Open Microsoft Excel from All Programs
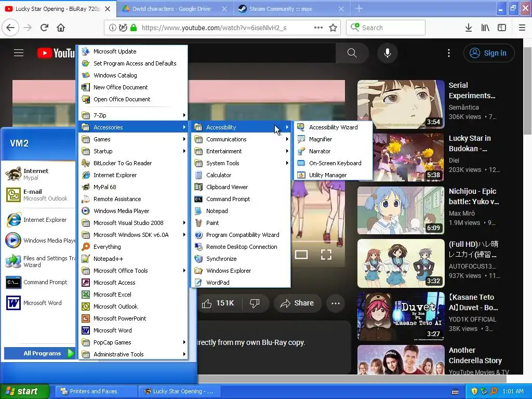This screenshot has width=532, height=399. tap(134, 295)
